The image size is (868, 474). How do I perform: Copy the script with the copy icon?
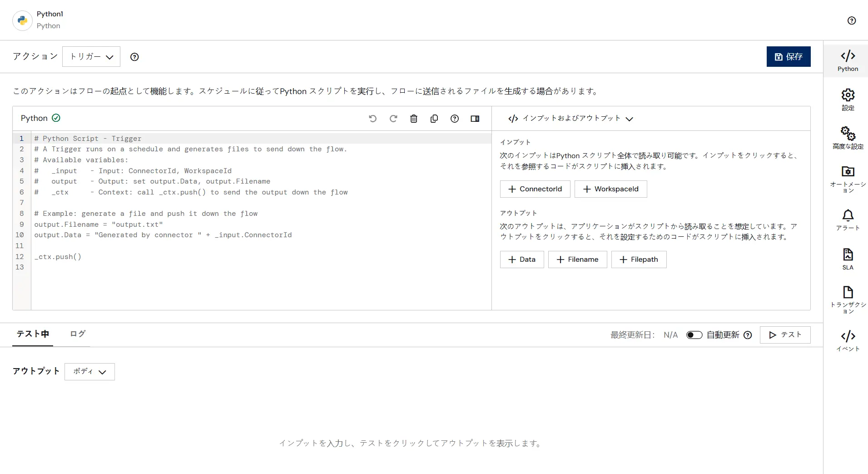point(434,119)
